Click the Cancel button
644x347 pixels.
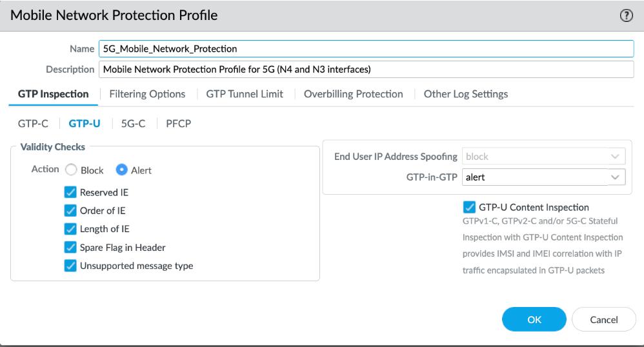[x=604, y=319]
